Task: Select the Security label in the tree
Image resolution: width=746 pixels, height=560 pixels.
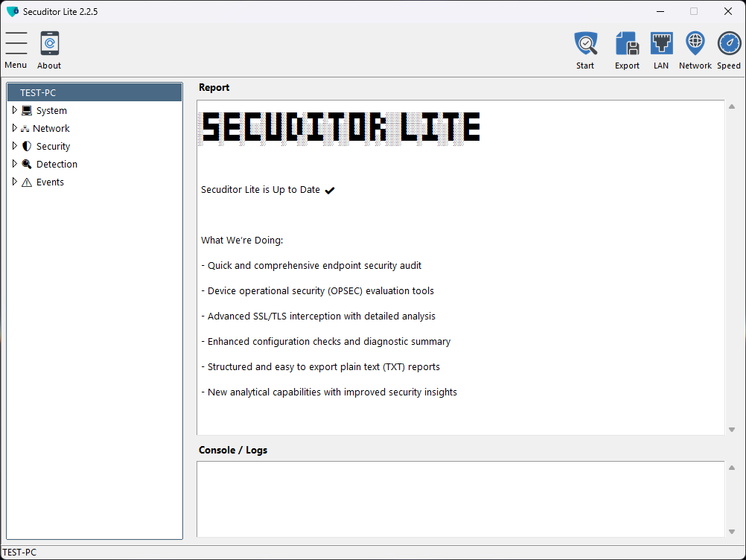Action: (x=54, y=147)
